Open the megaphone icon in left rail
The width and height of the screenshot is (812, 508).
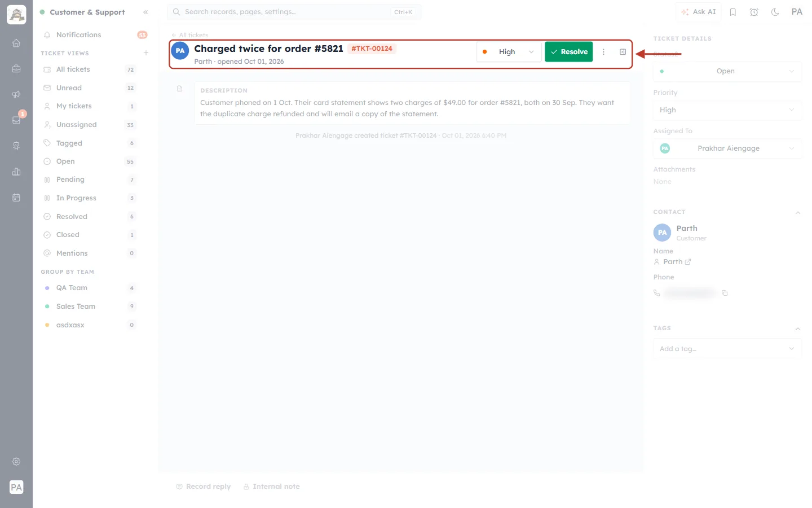click(16, 94)
